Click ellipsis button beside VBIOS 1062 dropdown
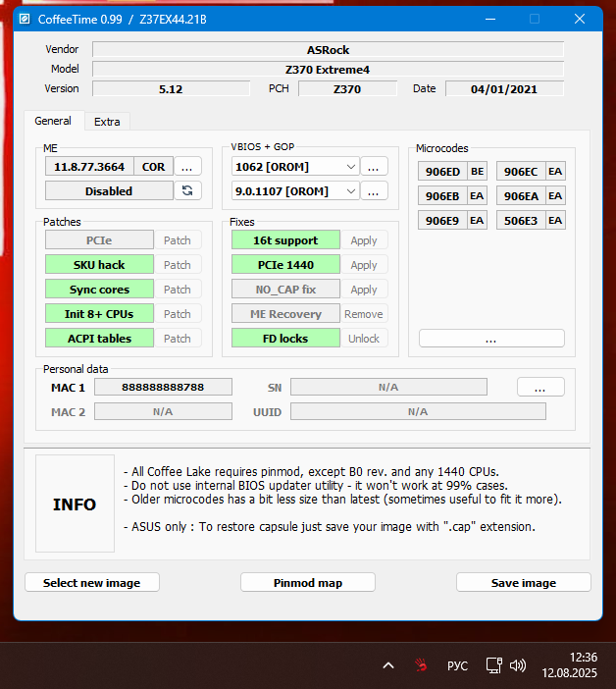This screenshot has width=616, height=689. tap(374, 167)
